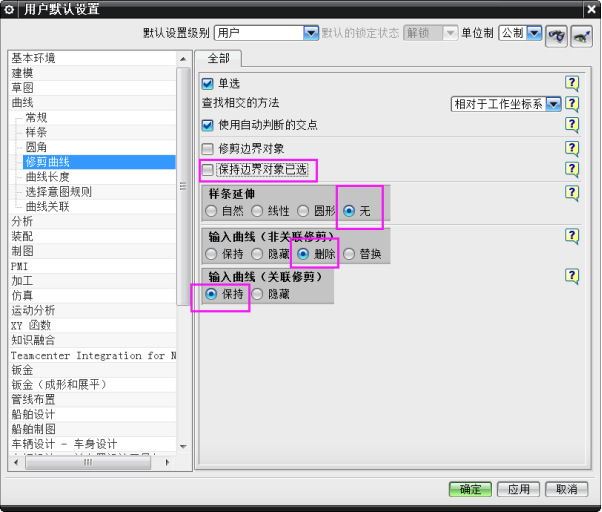Uncheck 使用自动判断的交点 checkbox

[207, 125]
